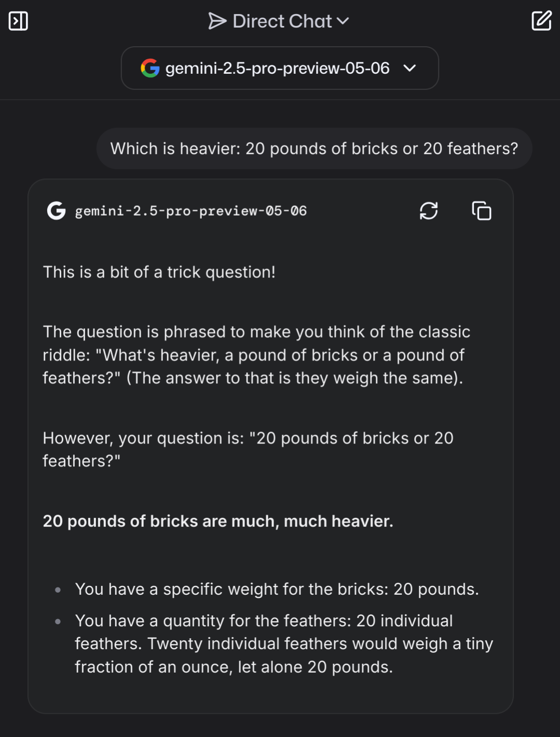Click the bold "20 pounds of bricks are much, much heavier" line
560x737 pixels.
(x=218, y=521)
